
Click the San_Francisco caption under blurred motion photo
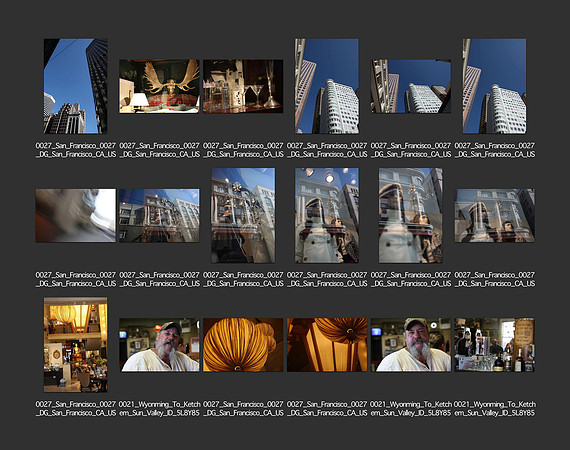click(x=76, y=279)
